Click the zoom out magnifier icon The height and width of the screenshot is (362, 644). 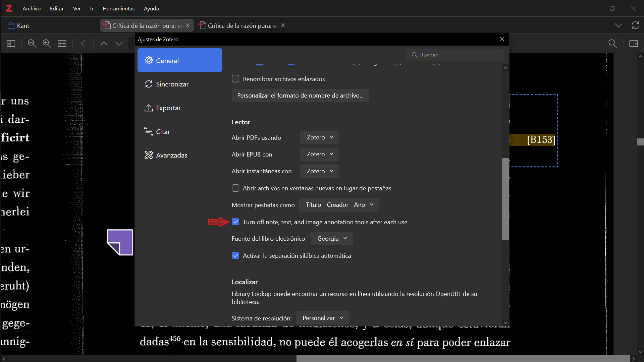click(32, 44)
